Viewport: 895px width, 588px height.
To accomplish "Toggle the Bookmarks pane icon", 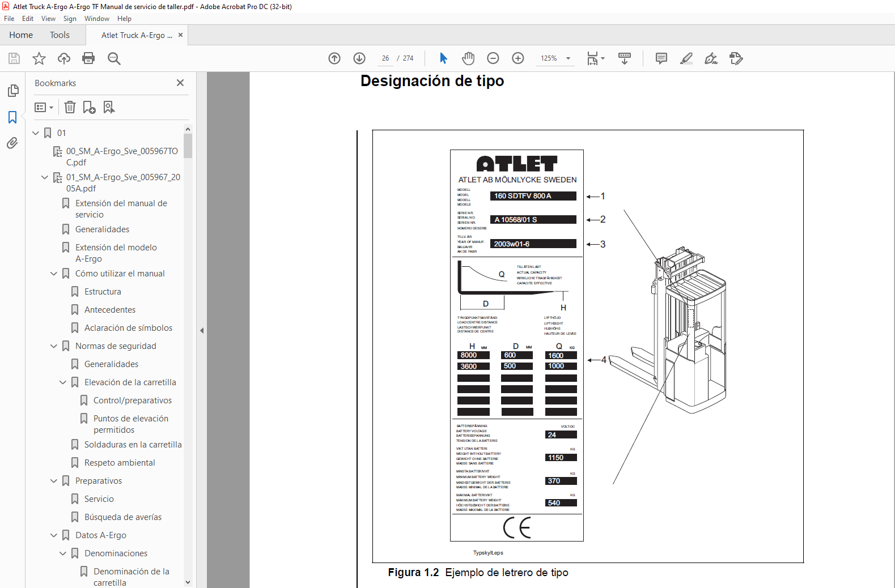I will click(x=12, y=117).
